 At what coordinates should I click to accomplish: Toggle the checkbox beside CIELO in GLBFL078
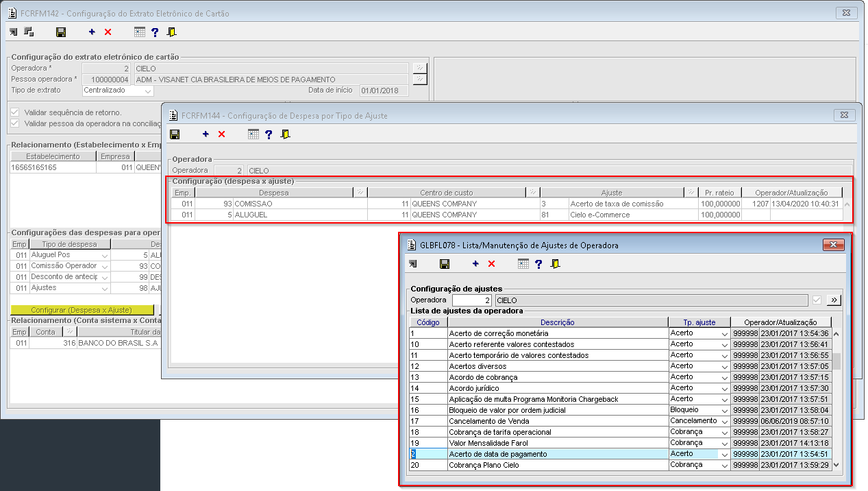817,300
